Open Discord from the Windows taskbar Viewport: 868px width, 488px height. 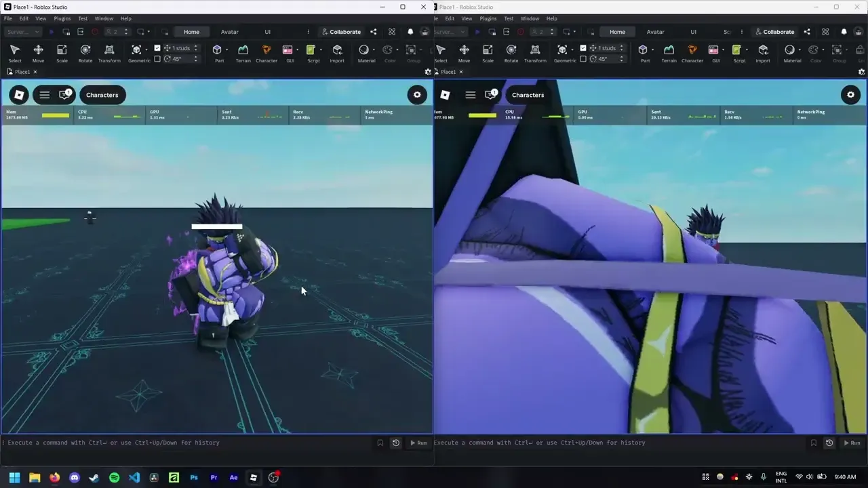[x=75, y=477]
